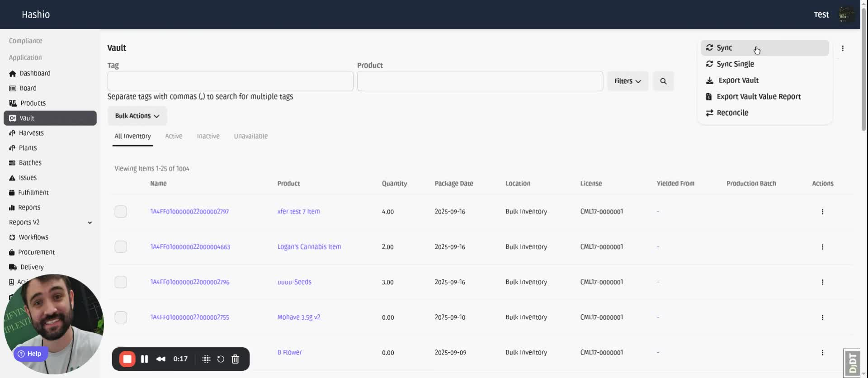
Task: Switch to the Active tab
Action: tap(174, 137)
